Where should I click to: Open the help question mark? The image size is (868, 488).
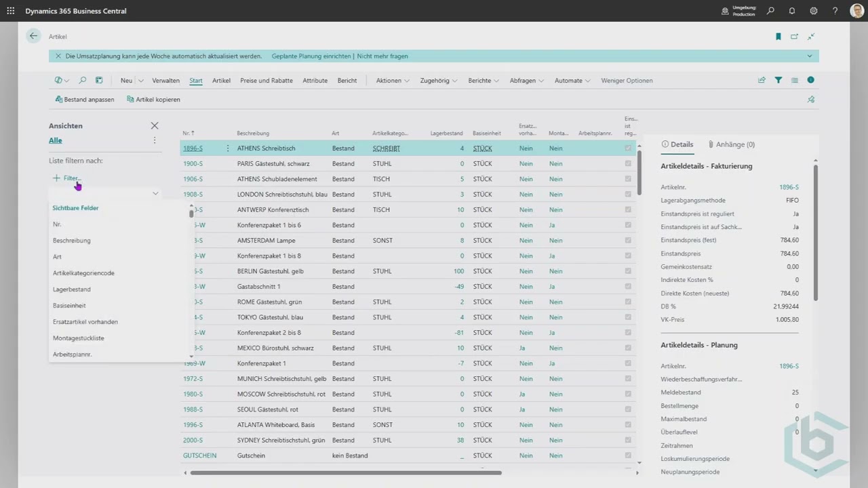tap(835, 11)
